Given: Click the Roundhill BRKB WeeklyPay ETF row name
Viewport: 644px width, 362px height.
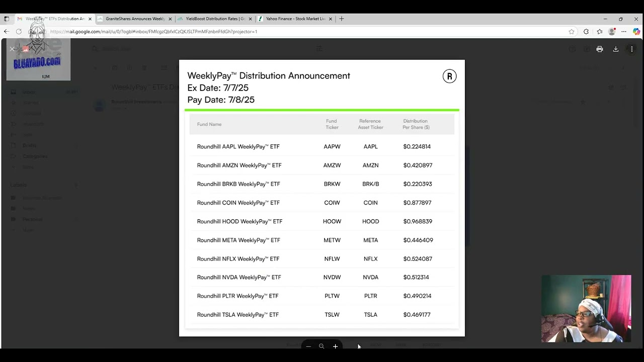Looking at the screenshot, I should coord(238,184).
